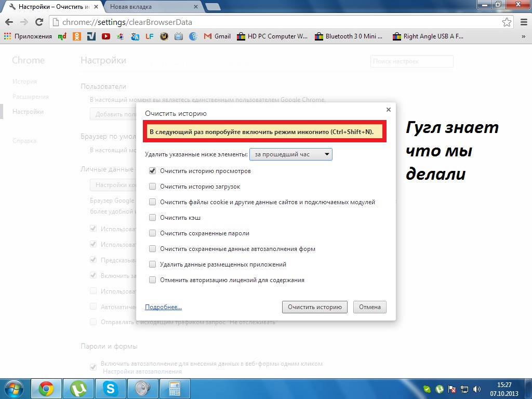The height and width of the screenshot is (399, 532).
Task: Expand the hidden bookmarks overflow chevron
Action: 524,37
